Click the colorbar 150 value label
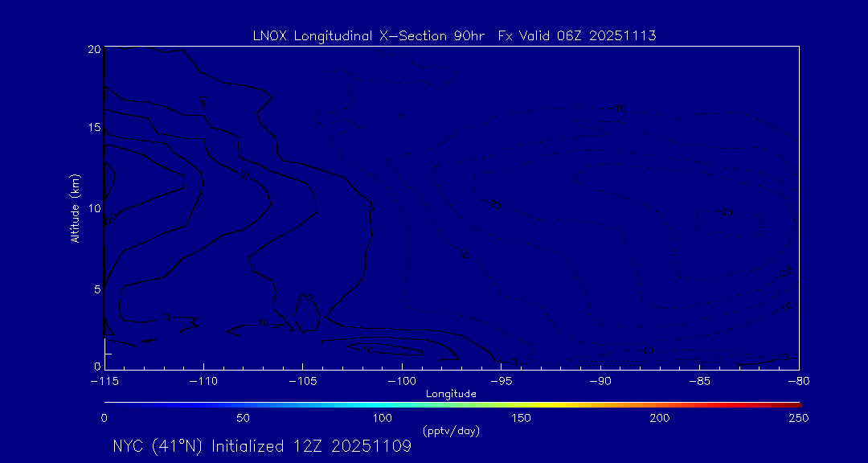The width and height of the screenshot is (868, 463). tap(522, 418)
